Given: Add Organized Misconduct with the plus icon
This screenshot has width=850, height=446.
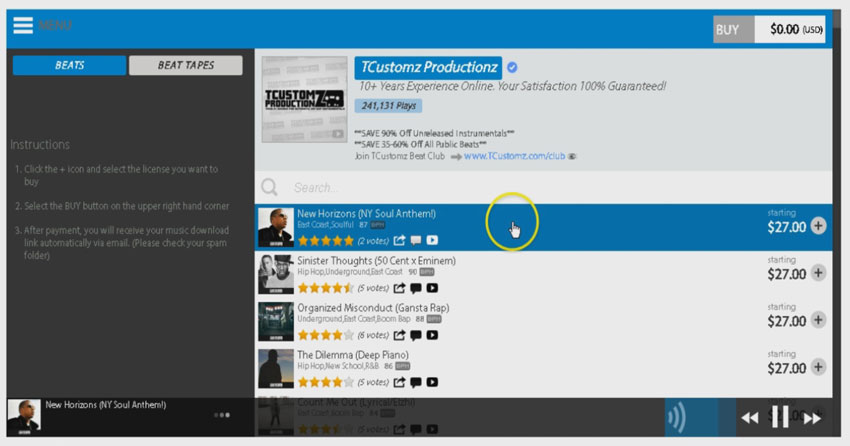Looking at the screenshot, I should pyautogui.click(x=819, y=320).
